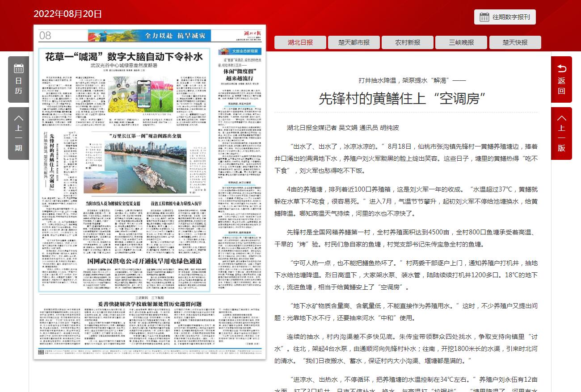Select the 楚天快报 tab
The image size is (581, 392).
click(515, 42)
